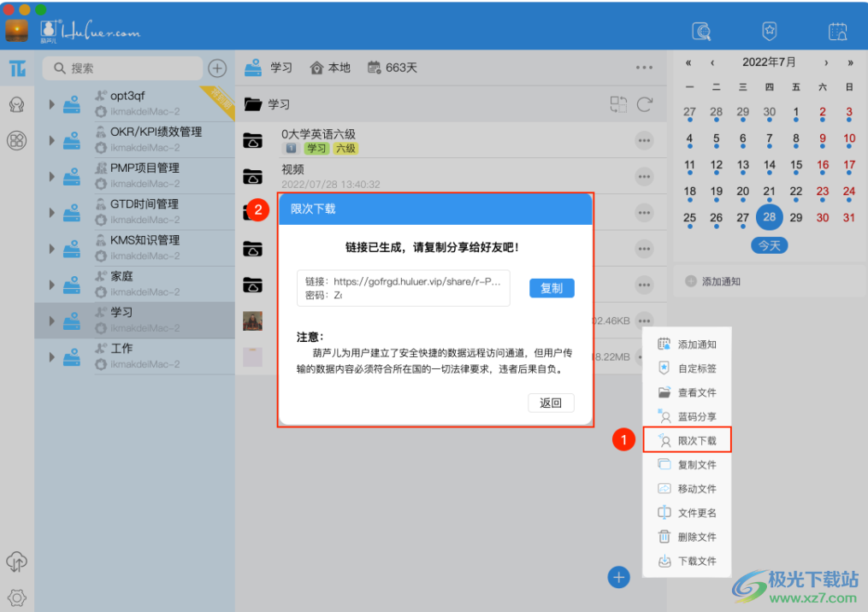Screen dimensions: 868x612
Task: Choose 文件更名 menu entry
Action: (x=687, y=512)
